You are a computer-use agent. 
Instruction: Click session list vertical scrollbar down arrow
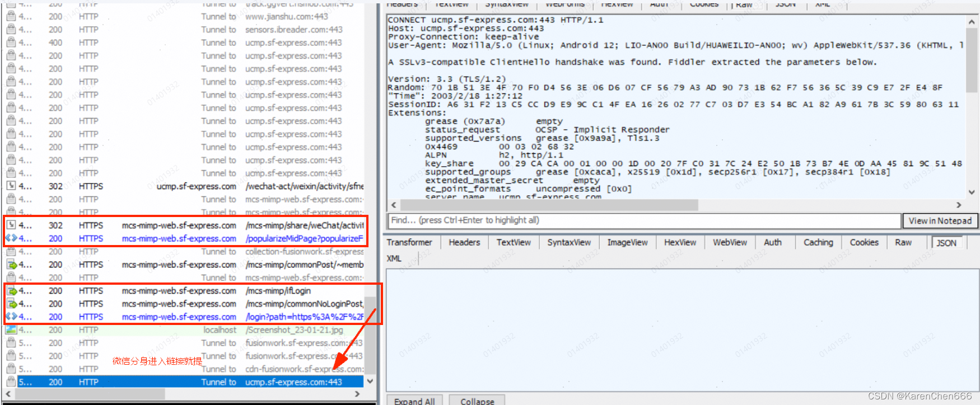(370, 381)
